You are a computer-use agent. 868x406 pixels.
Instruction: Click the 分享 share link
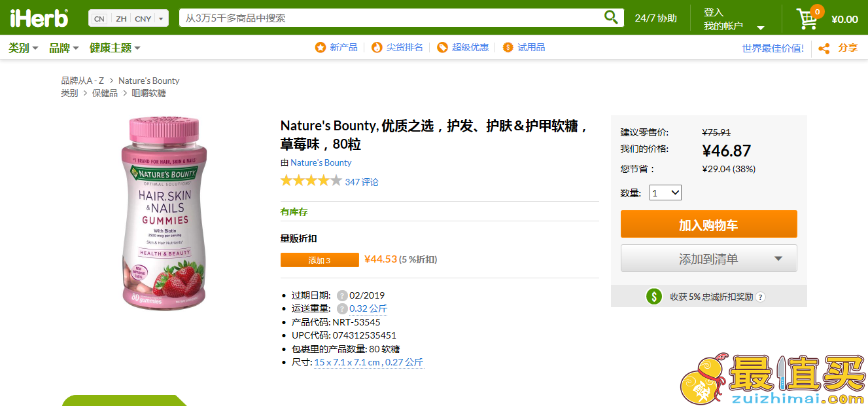tap(848, 48)
